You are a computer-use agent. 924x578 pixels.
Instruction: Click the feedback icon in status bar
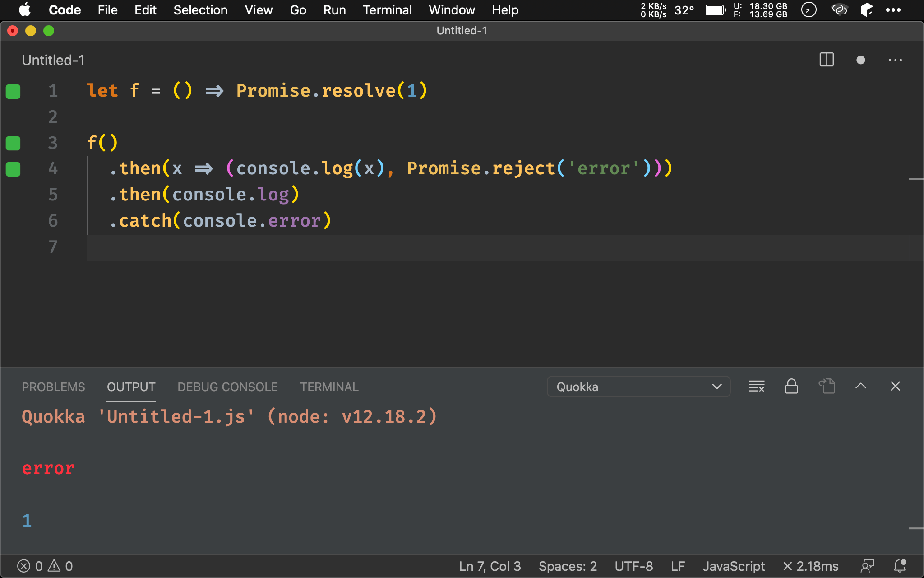(x=867, y=566)
